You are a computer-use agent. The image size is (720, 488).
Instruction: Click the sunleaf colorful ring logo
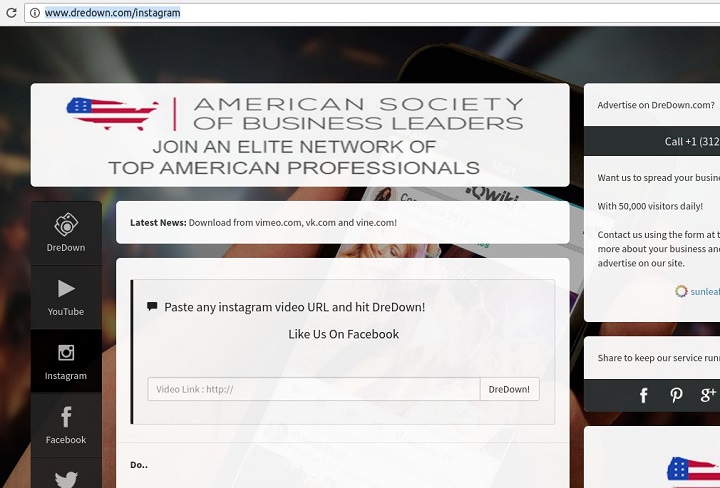point(681,291)
